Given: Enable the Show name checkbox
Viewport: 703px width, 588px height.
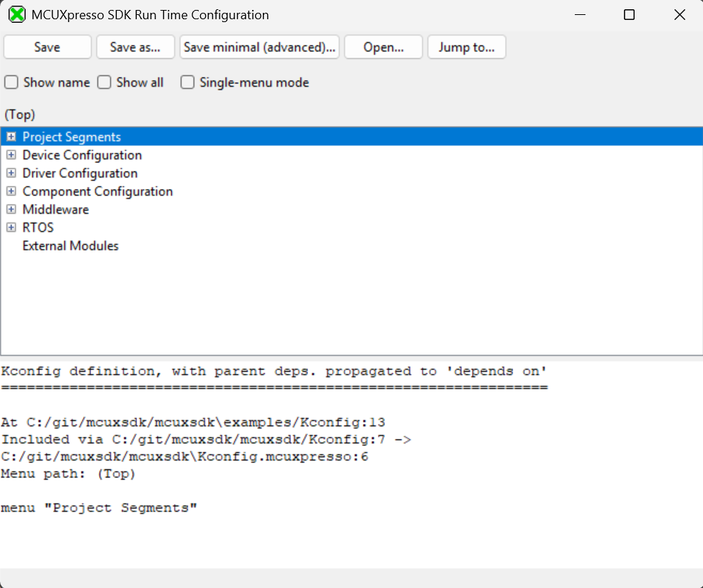Looking at the screenshot, I should click(x=11, y=83).
